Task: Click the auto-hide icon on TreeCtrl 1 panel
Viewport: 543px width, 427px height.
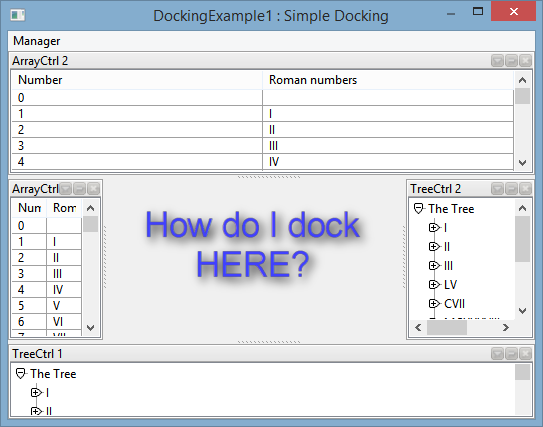Action: point(511,354)
